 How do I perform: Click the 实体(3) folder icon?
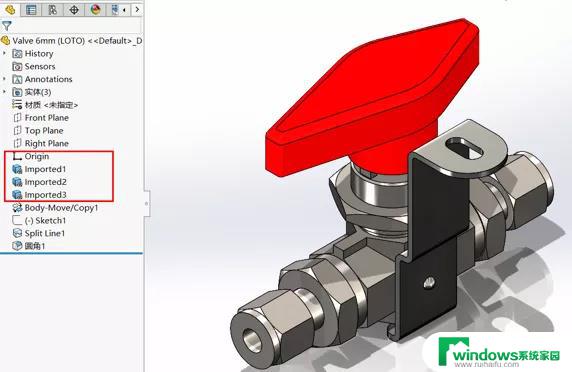coord(17,92)
